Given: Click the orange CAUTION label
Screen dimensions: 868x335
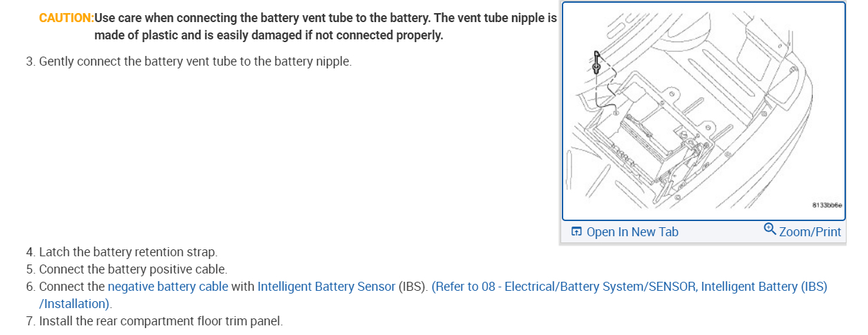Looking at the screenshot, I should pos(66,18).
